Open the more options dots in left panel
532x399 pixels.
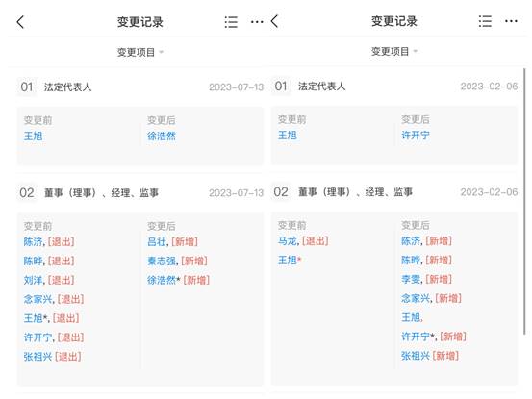[257, 22]
